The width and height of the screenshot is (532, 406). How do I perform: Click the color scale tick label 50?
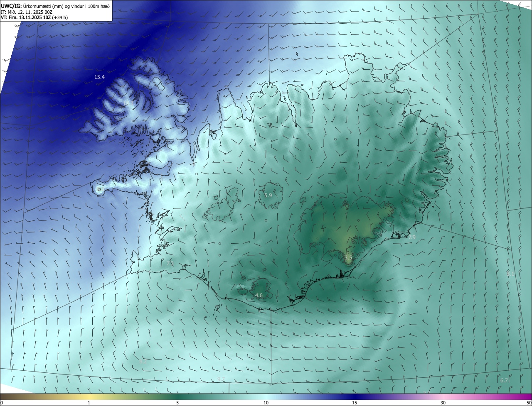tap(529, 403)
